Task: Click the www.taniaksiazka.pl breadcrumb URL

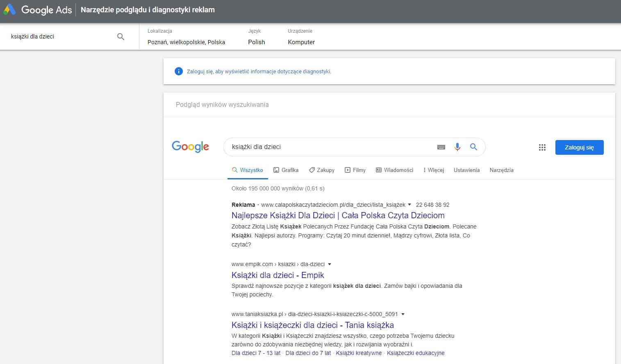Action: [x=314, y=314]
